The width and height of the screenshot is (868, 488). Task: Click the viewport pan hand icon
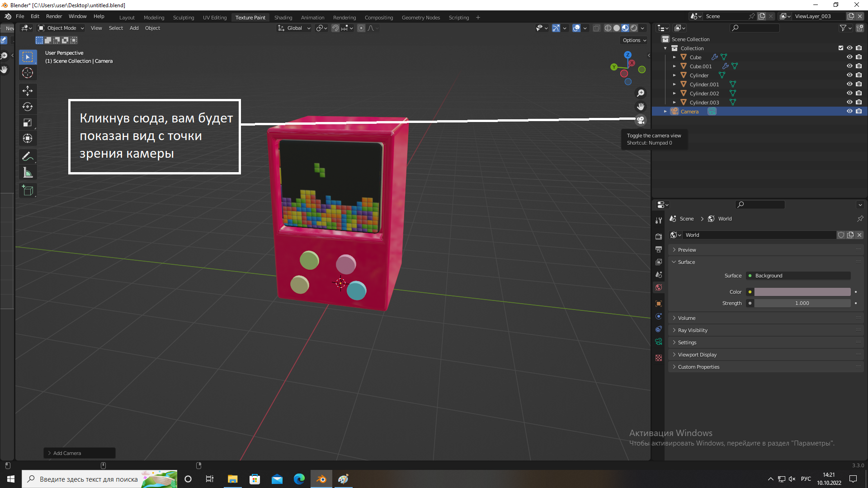click(x=641, y=107)
